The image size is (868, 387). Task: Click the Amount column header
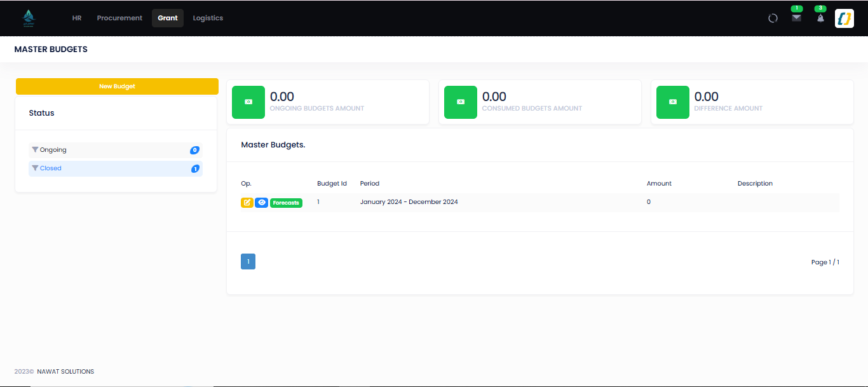pos(659,184)
